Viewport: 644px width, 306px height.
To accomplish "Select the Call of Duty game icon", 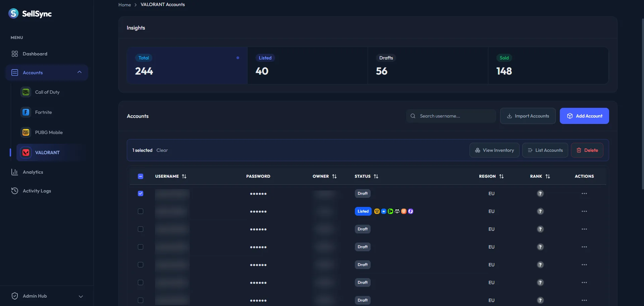I will [x=26, y=92].
